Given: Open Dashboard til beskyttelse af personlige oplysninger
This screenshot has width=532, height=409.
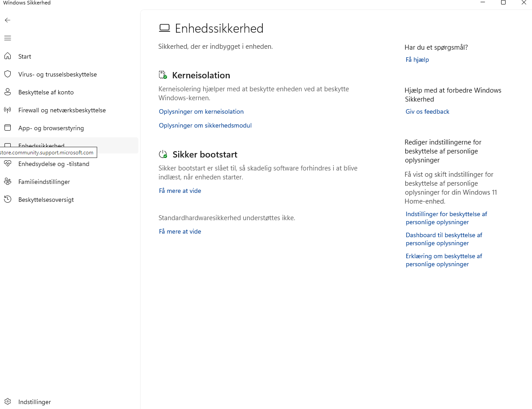Looking at the screenshot, I should pyautogui.click(x=443, y=239).
